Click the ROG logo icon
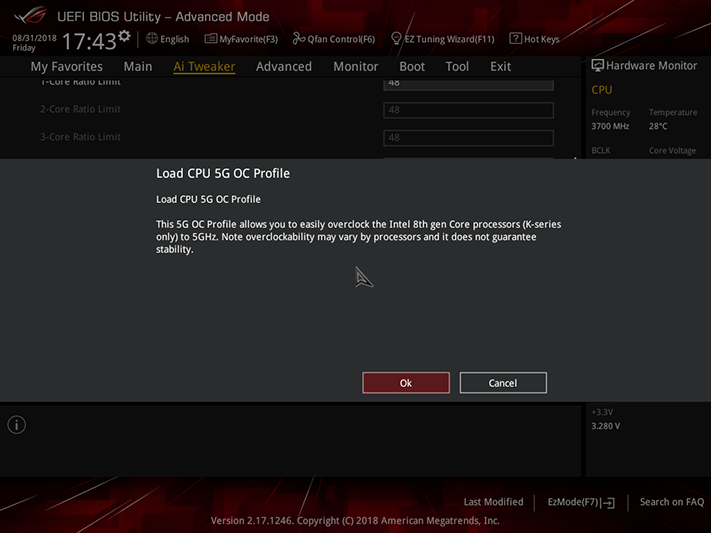711x533 pixels. pos(30,15)
